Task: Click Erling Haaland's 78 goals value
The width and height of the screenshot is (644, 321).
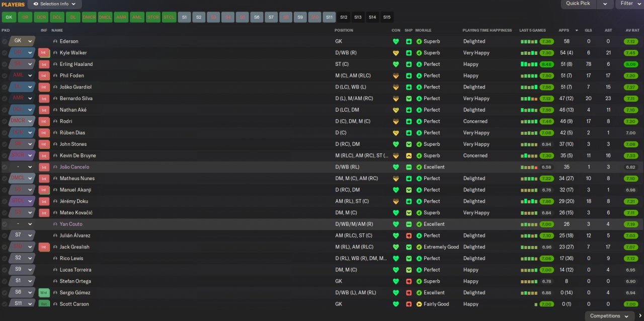Action: (588, 64)
